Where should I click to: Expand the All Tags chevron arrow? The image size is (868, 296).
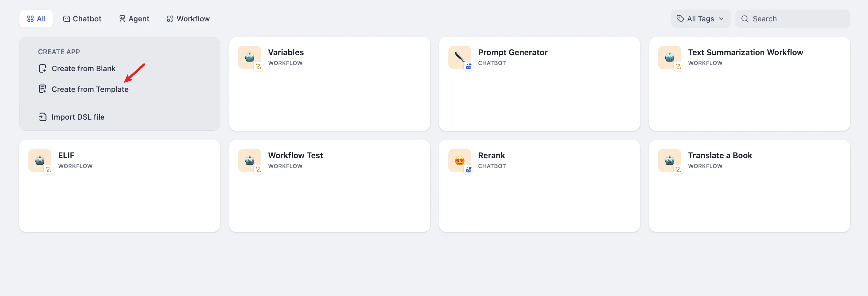[721, 19]
